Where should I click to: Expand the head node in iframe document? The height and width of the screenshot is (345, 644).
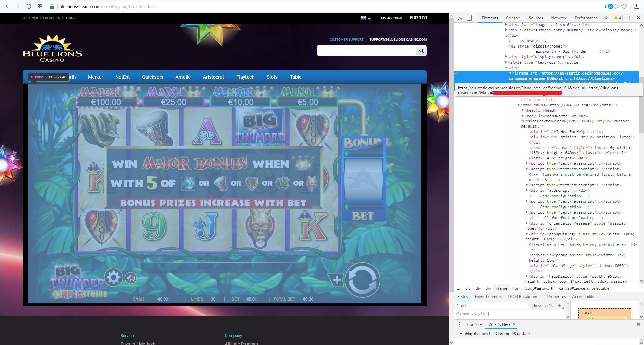(523, 110)
